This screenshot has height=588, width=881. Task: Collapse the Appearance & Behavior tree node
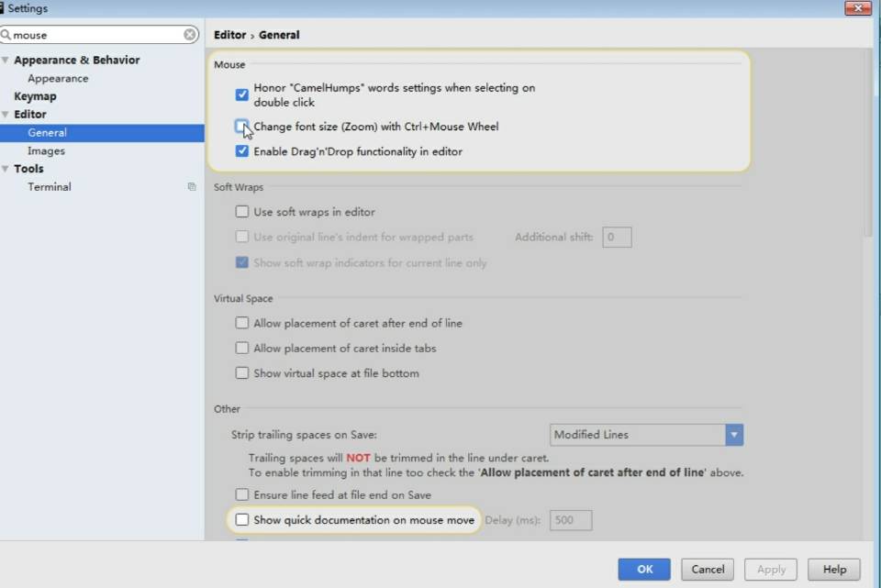click(6, 61)
